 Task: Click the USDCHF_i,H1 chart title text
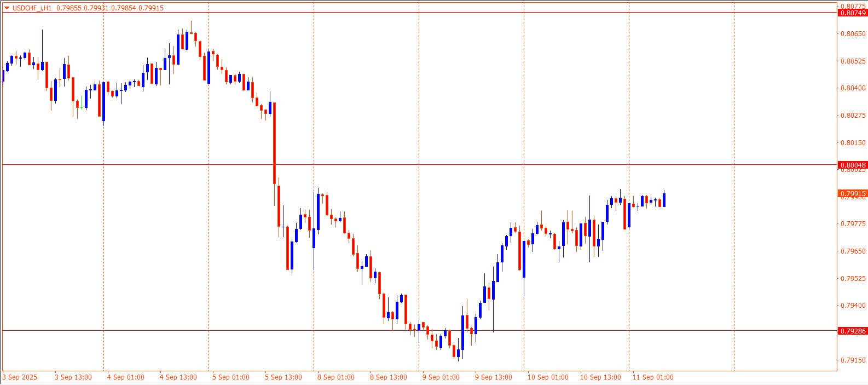pos(32,8)
